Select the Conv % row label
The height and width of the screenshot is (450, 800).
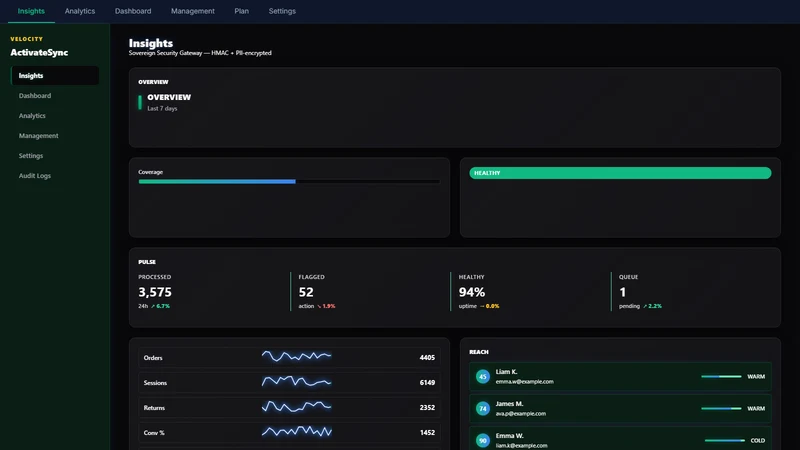coord(154,433)
